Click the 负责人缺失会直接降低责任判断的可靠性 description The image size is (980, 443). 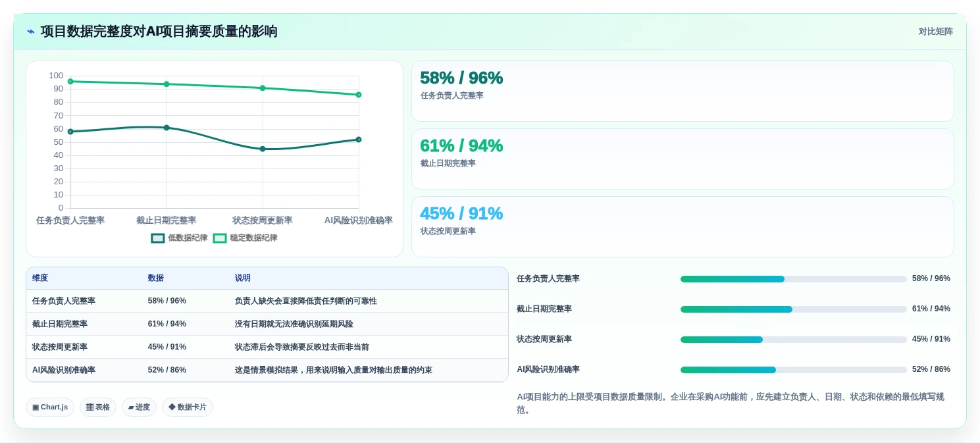(306, 301)
